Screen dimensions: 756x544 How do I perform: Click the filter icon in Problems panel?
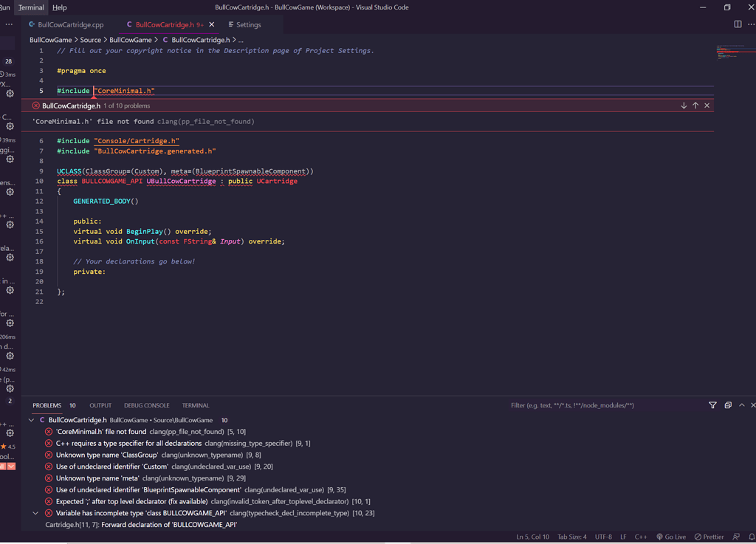coord(712,405)
